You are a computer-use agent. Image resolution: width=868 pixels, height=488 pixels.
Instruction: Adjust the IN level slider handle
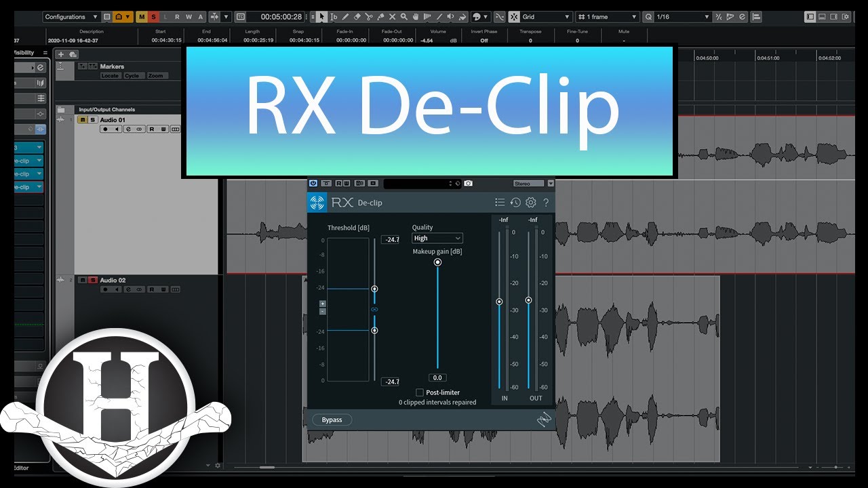(500, 302)
